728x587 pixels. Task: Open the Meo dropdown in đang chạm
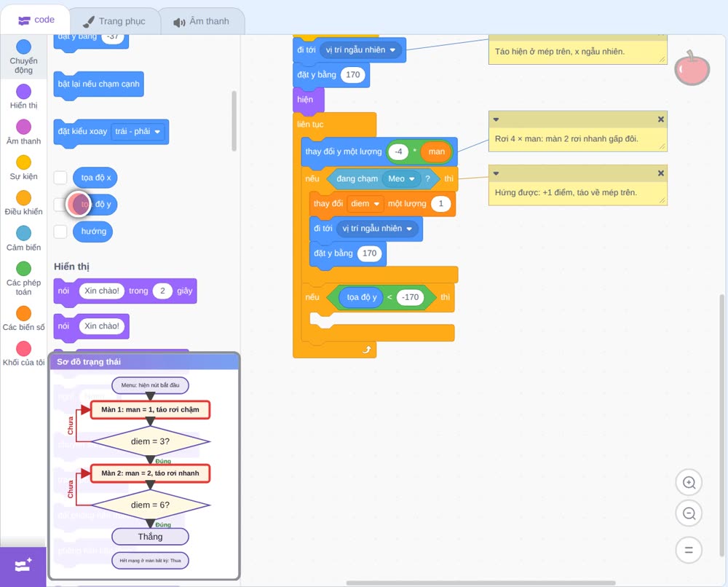pos(401,178)
